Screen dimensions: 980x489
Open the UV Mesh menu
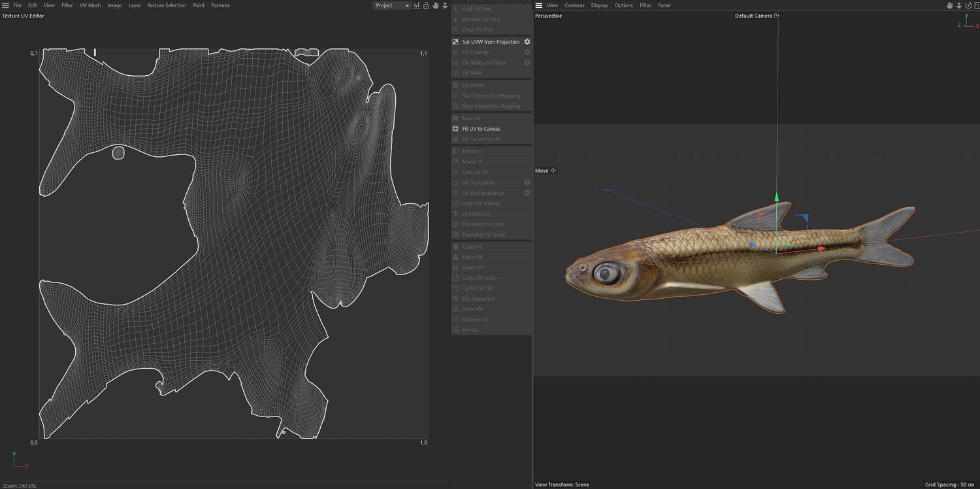coord(90,5)
